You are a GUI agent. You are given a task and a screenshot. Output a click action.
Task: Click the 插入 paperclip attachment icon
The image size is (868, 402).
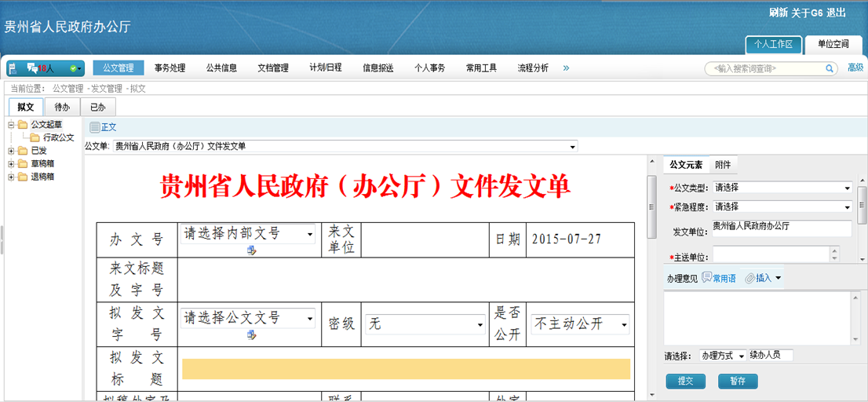749,278
